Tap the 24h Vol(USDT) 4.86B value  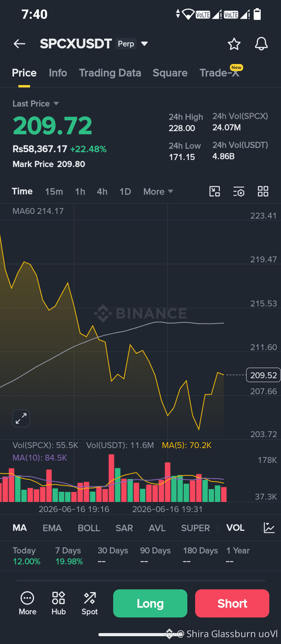point(240,151)
